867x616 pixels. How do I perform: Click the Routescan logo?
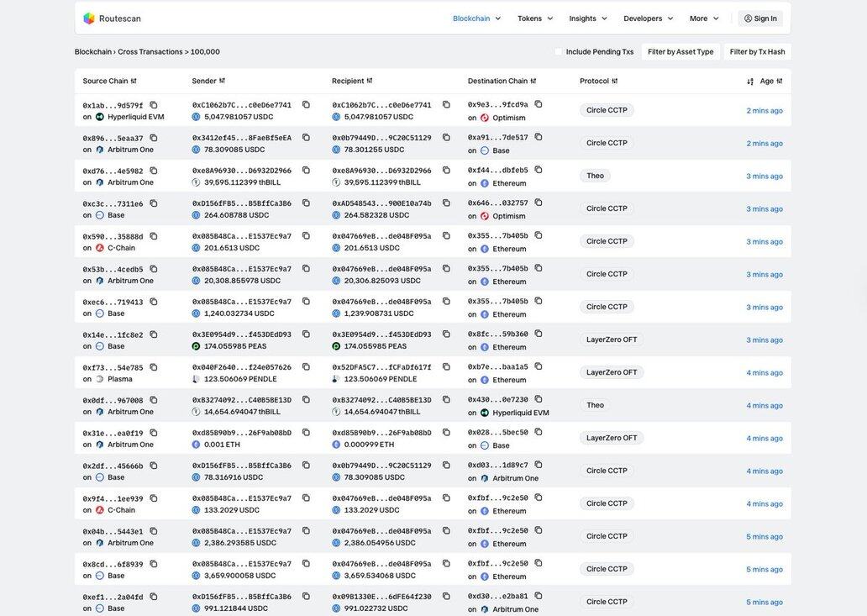tap(112, 18)
